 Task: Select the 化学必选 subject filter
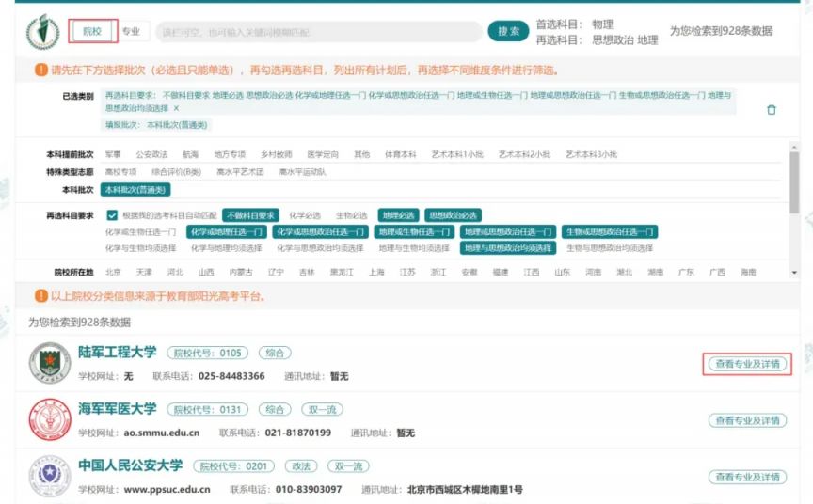pos(305,215)
